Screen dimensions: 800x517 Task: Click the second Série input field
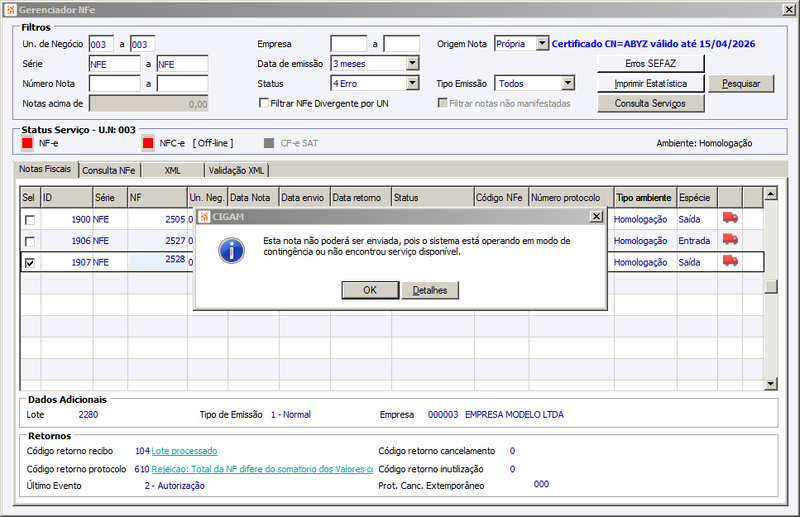182,64
